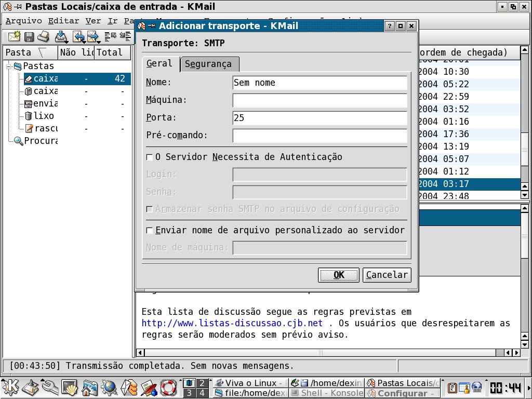
Task: Select the enviadas sent folder
Action: tap(45, 103)
